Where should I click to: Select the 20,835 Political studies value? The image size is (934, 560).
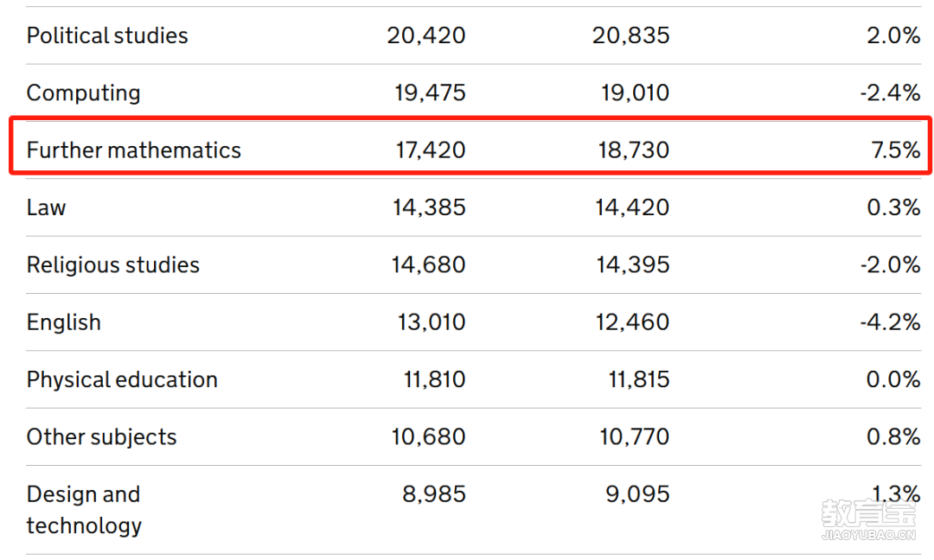630,35
